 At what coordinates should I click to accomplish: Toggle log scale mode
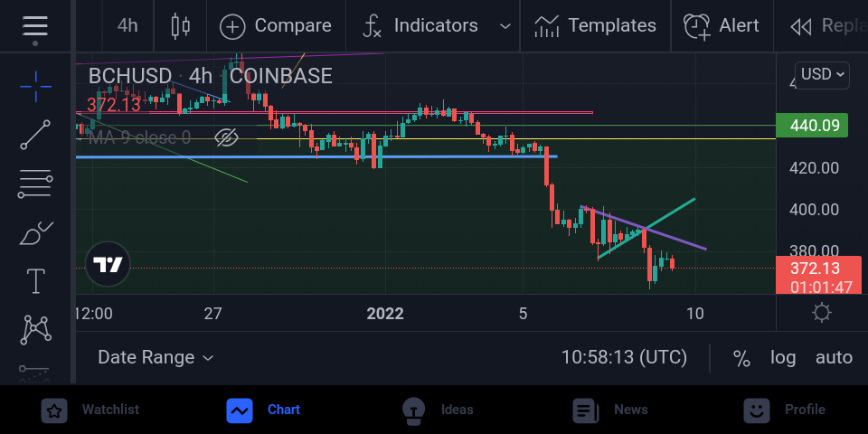click(783, 358)
